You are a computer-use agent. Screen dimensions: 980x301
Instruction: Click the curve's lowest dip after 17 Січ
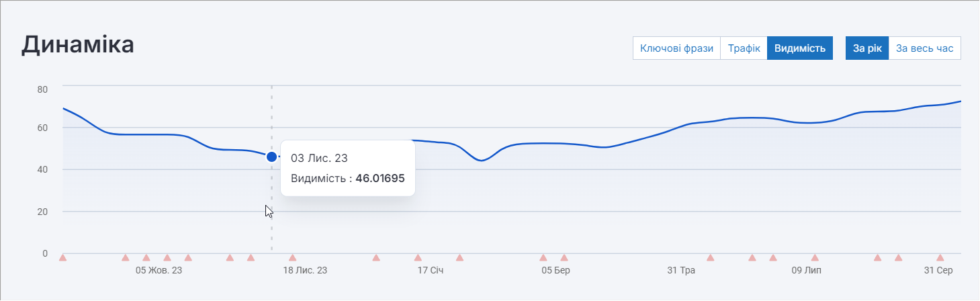pos(481,161)
